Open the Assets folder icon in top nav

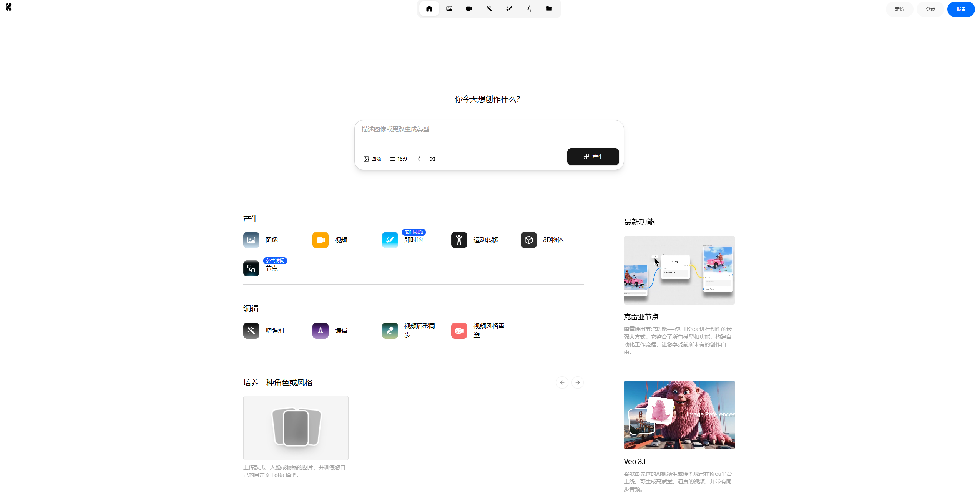[x=549, y=8]
